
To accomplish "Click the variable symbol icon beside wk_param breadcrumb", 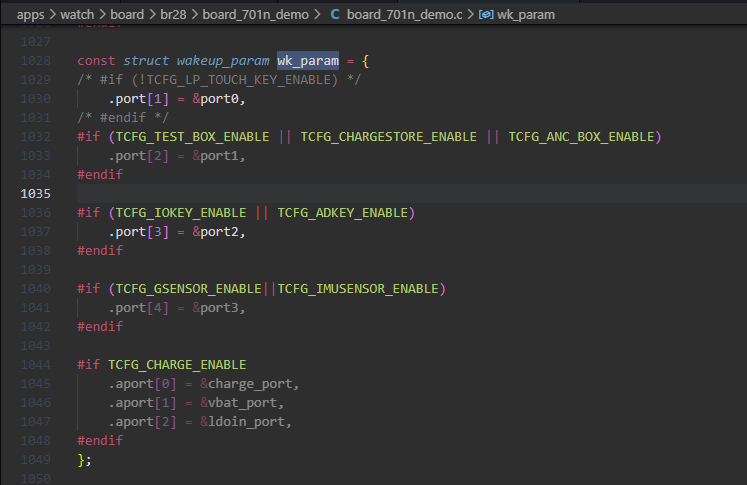I will point(486,15).
